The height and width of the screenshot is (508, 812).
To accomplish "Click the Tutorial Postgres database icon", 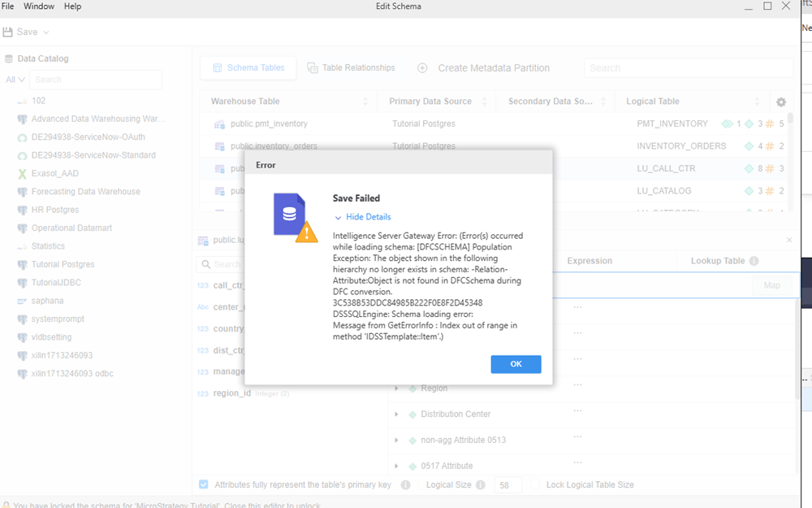I will 22,265.
